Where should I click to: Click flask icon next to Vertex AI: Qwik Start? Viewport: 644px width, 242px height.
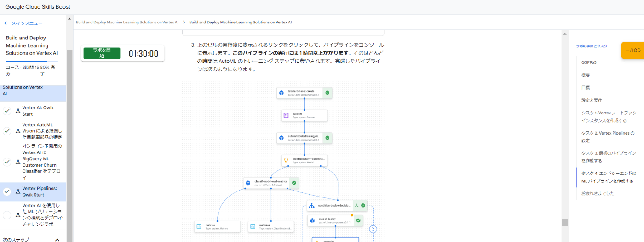[x=18, y=111]
